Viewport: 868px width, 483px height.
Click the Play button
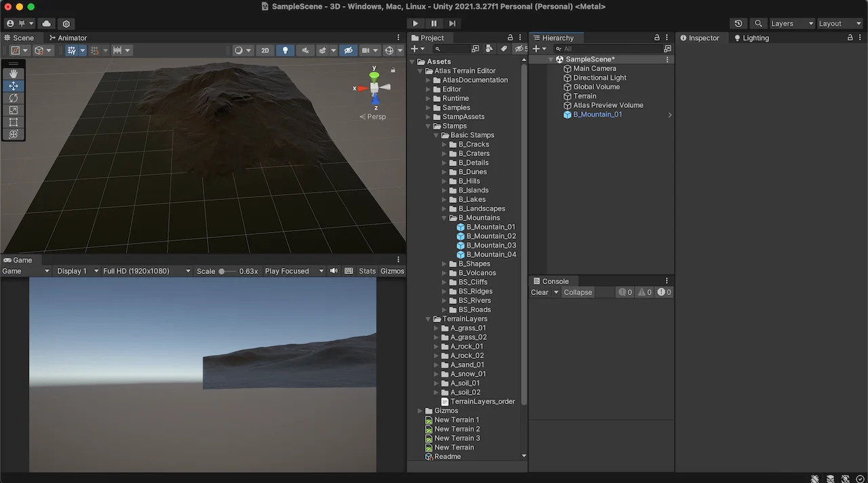416,24
